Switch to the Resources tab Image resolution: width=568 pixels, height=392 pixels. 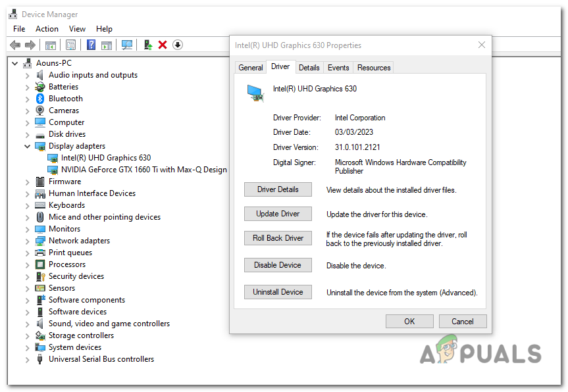[x=373, y=66]
